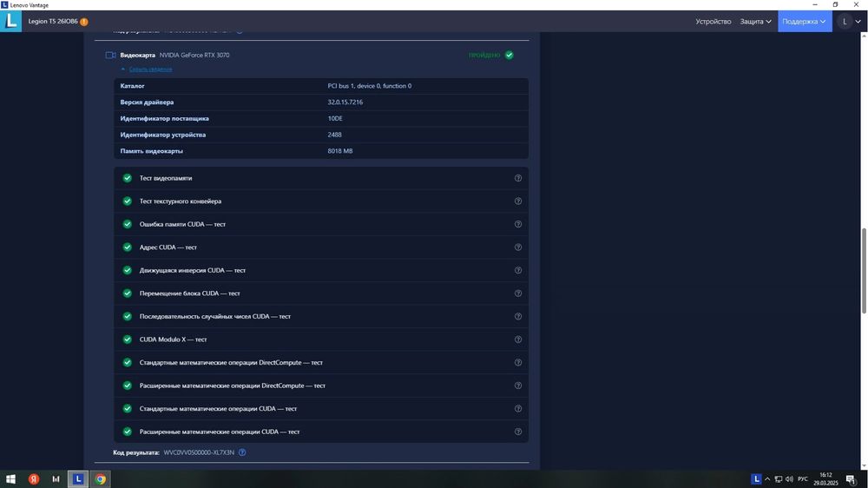Click the Lenovo Vantage tray icon
This screenshot has width=868, height=488.
click(x=756, y=479)
